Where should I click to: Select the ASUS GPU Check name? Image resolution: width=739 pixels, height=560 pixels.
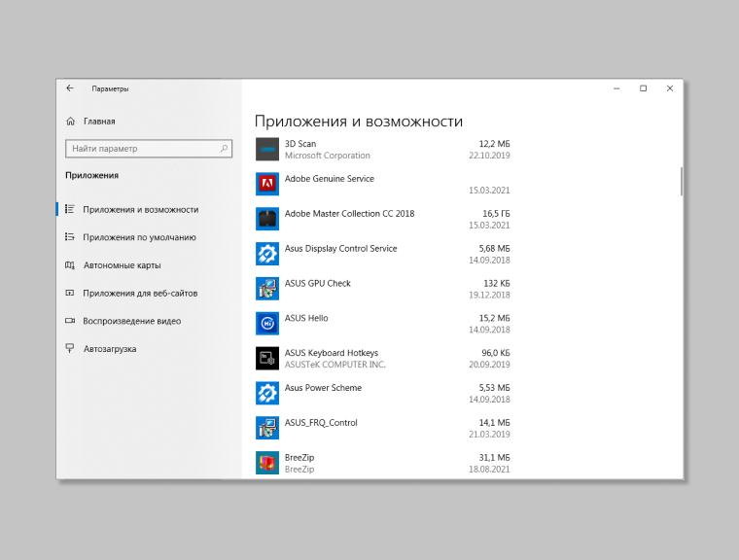pos(318,283)
